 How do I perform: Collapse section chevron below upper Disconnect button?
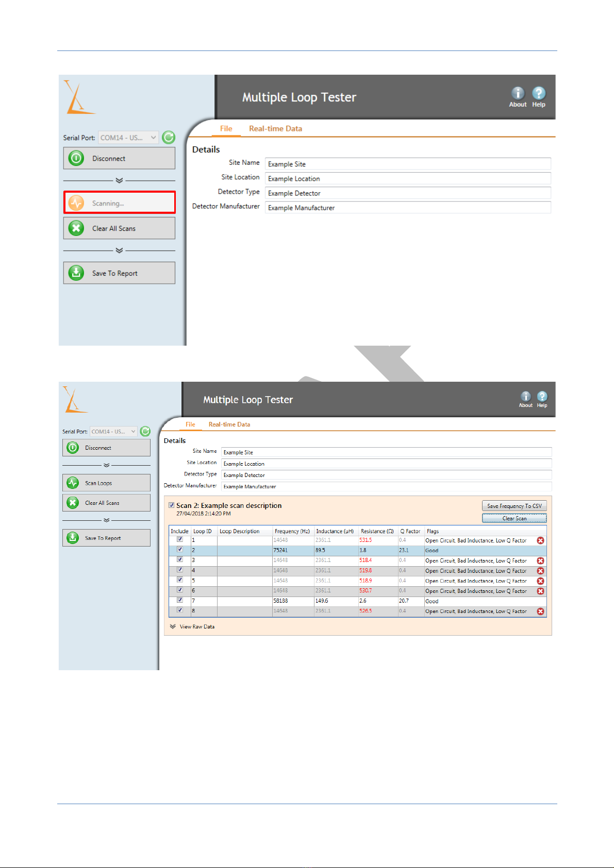click(x=119, y=181)
